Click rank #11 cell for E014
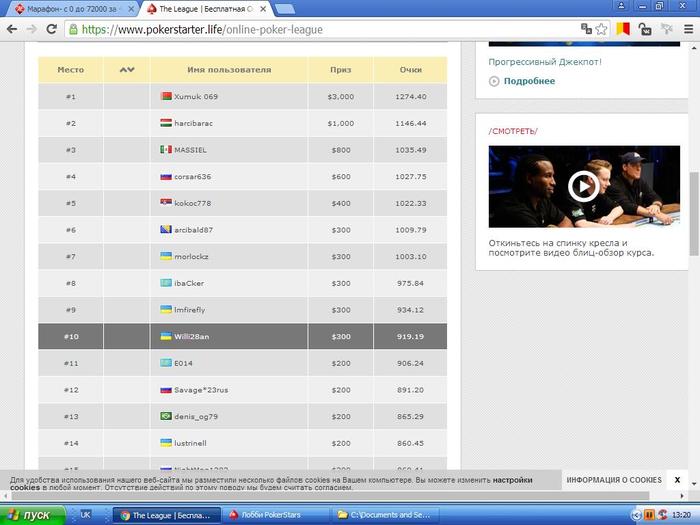 coord(71,363)
